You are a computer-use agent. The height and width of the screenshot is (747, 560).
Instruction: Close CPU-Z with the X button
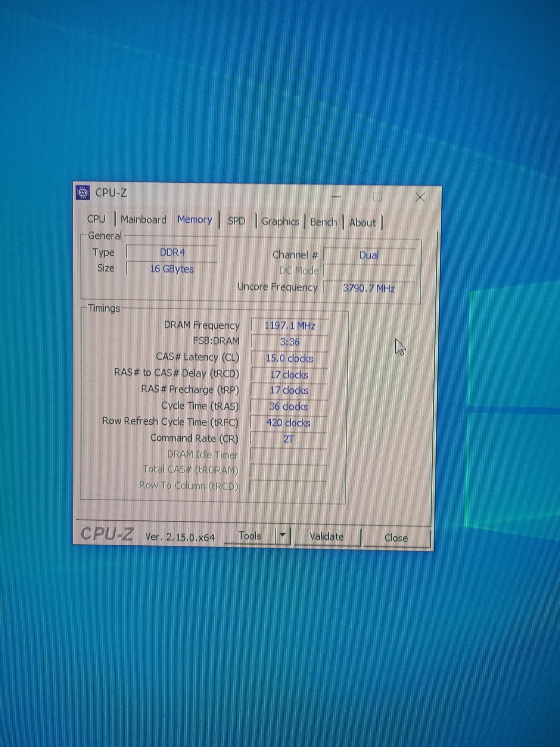[x=420, y=197]
